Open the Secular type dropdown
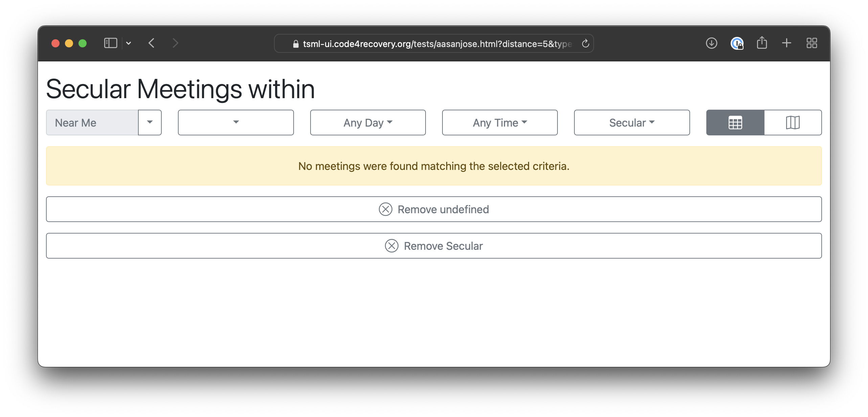868x417 pixels. click(632, 123)
